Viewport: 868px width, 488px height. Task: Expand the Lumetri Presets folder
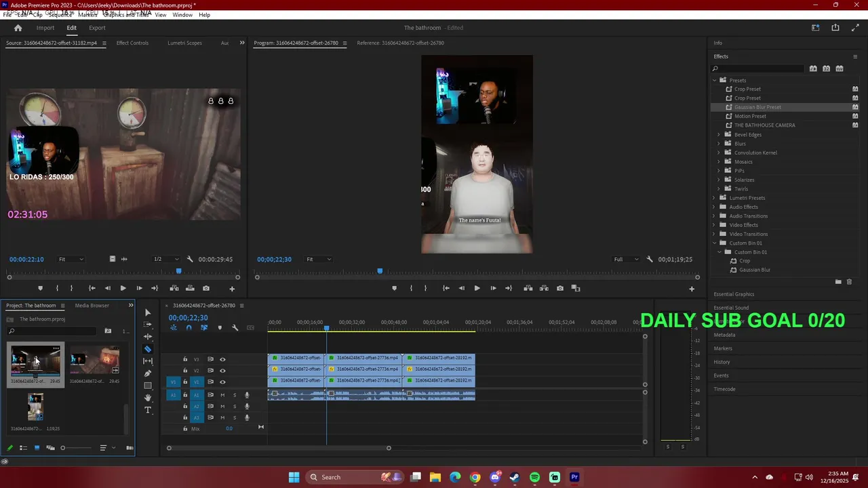pyautogui.click(x=714, y=198)
